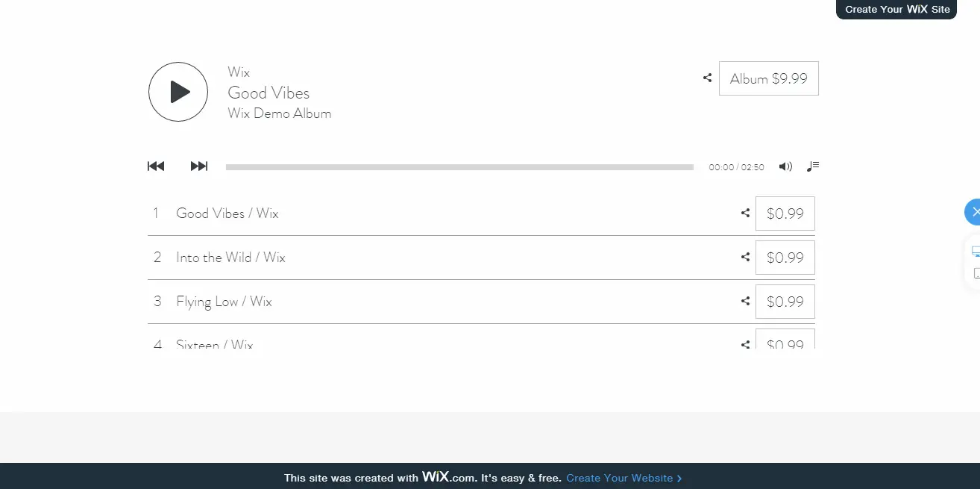Share the Good Vibes track

click(745, 213)
